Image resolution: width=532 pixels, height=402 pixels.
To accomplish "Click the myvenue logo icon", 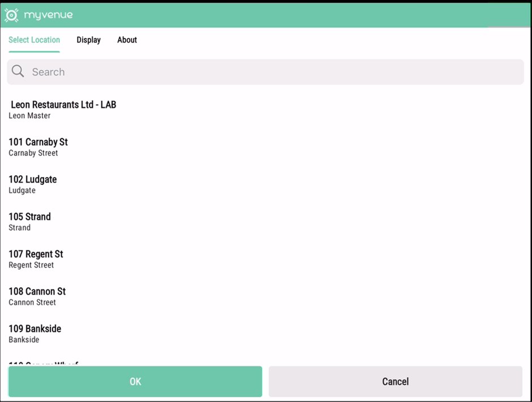I will click(11, 15).
